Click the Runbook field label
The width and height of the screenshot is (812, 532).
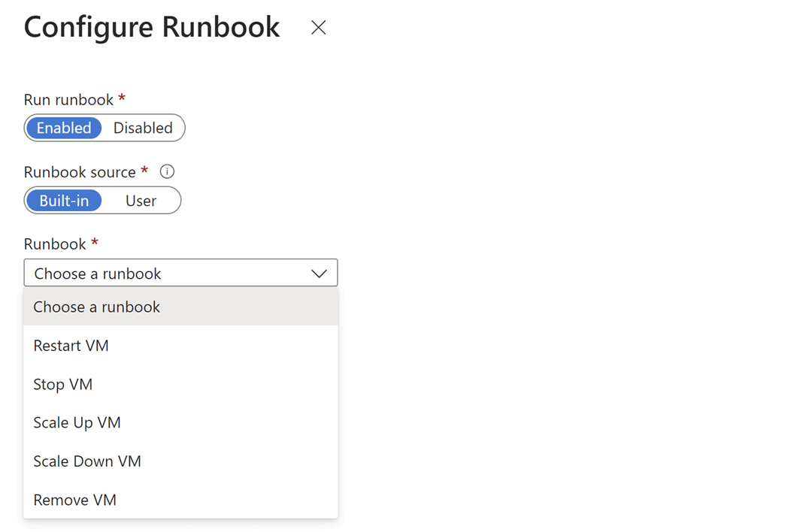(x=53, y=243)
